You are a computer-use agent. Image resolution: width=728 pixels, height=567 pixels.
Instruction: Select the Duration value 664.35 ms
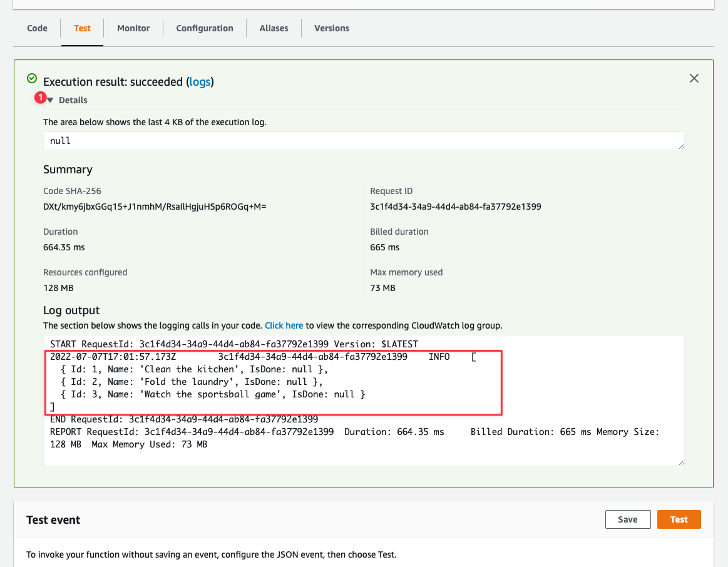click(64, 247)
